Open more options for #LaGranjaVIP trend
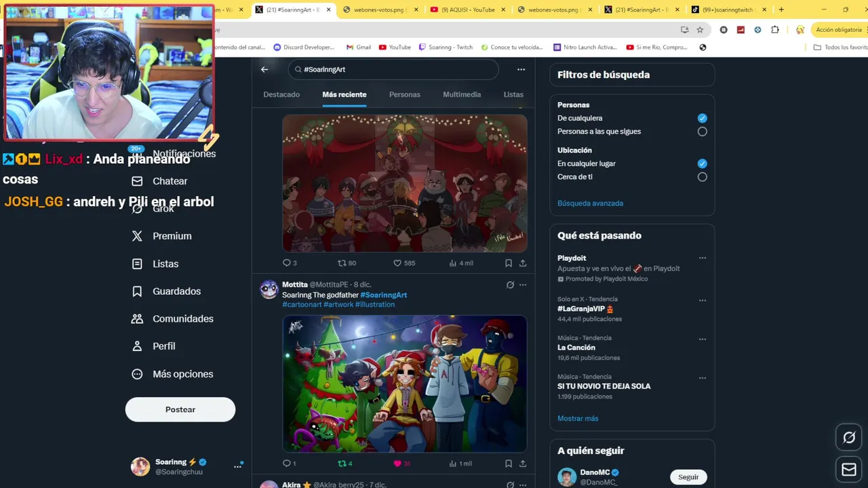868x488 pixels. coord(703,300)
